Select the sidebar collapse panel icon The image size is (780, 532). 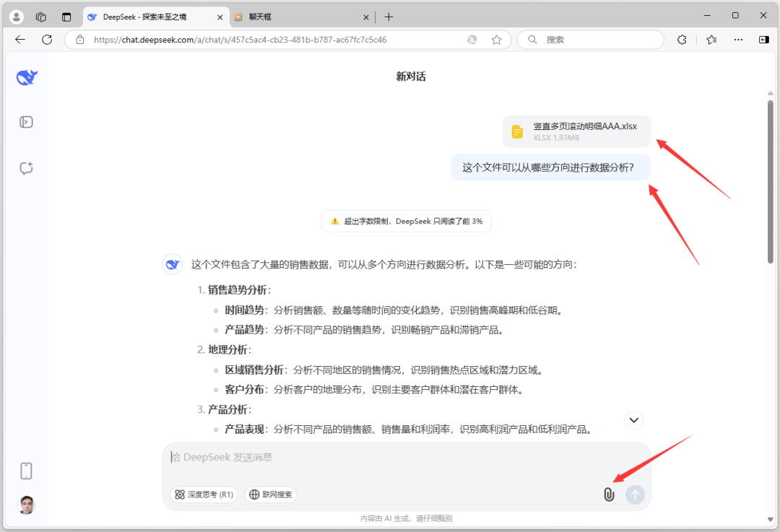26,122
